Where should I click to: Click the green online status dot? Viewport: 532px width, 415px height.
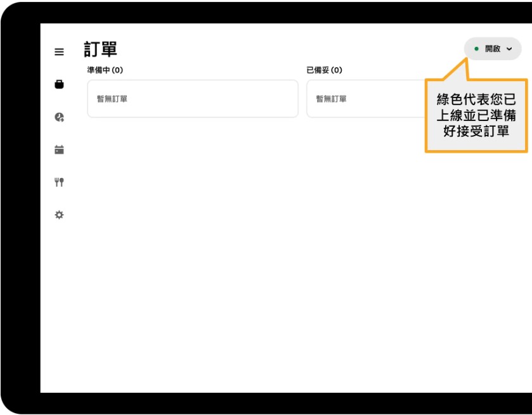pyautogui.click(x=476, y=49)
